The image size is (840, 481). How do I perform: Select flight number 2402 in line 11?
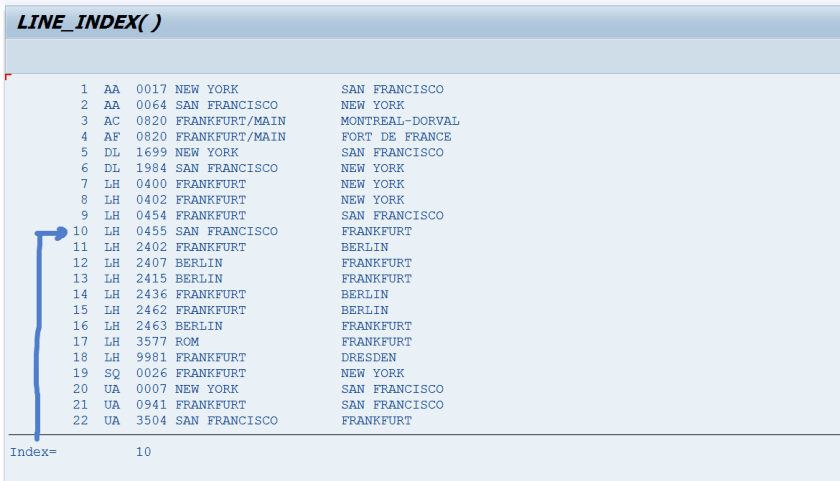coord(152,247)
